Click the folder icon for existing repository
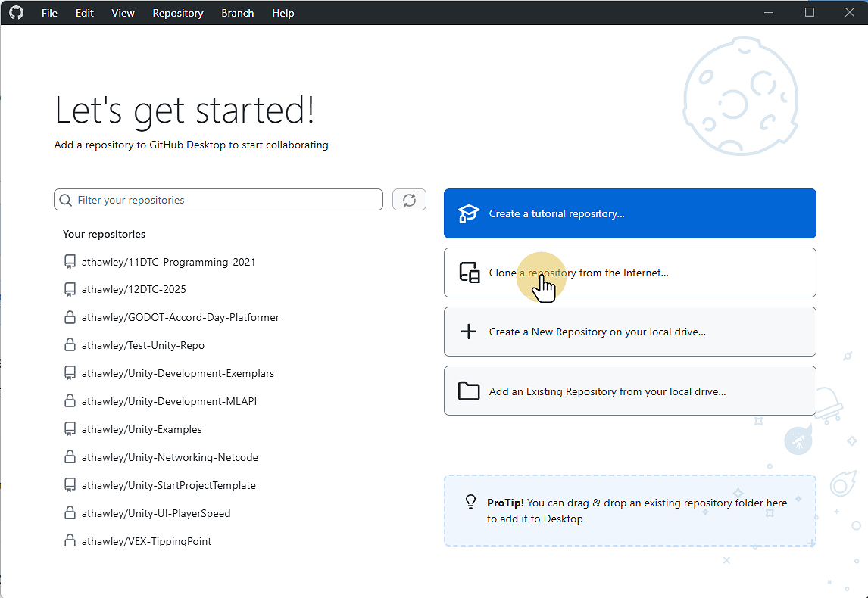The height and width of the screenshot is (598, 868). click(469, 391)
